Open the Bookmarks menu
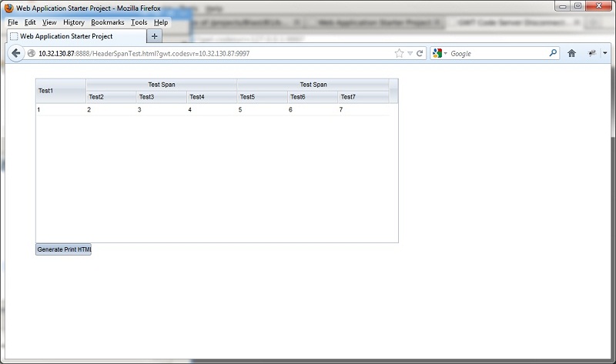 pyautogui.click(x=107, y=22)
